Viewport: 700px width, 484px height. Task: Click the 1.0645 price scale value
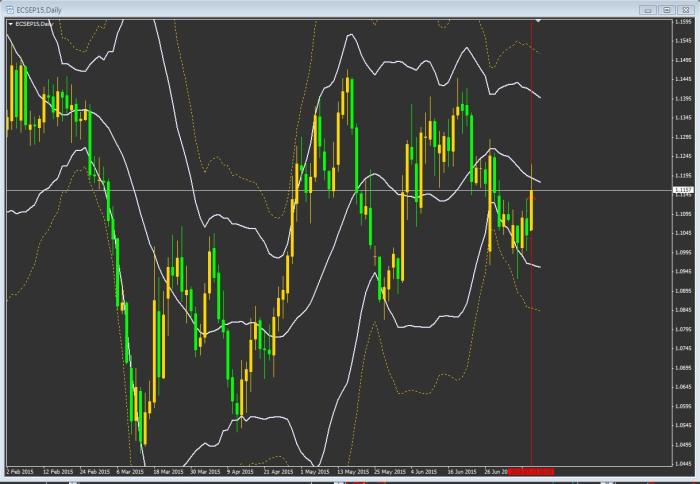point(683,387)
